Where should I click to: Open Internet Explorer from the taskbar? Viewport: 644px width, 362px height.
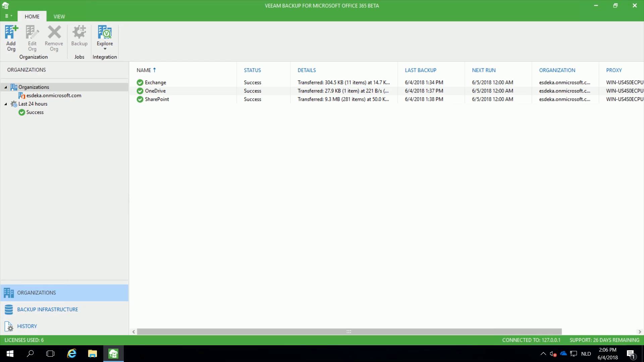pyautogui.click(x=72, y=354)
